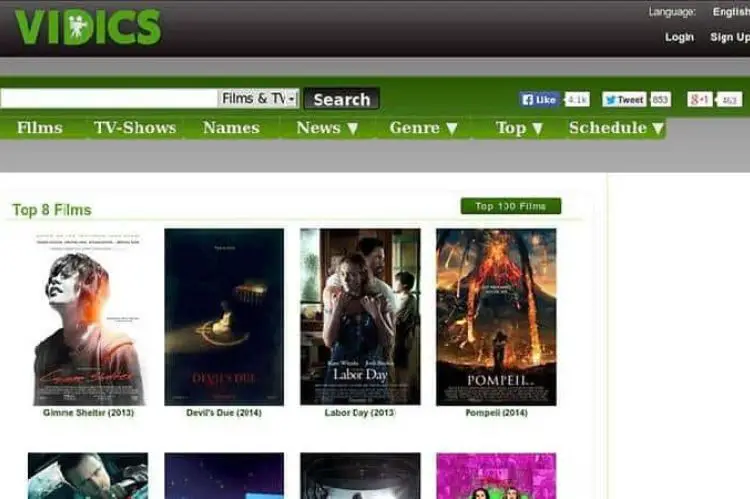Click the Twitter Tweet button
750x499 pixels.
(624, 100)
